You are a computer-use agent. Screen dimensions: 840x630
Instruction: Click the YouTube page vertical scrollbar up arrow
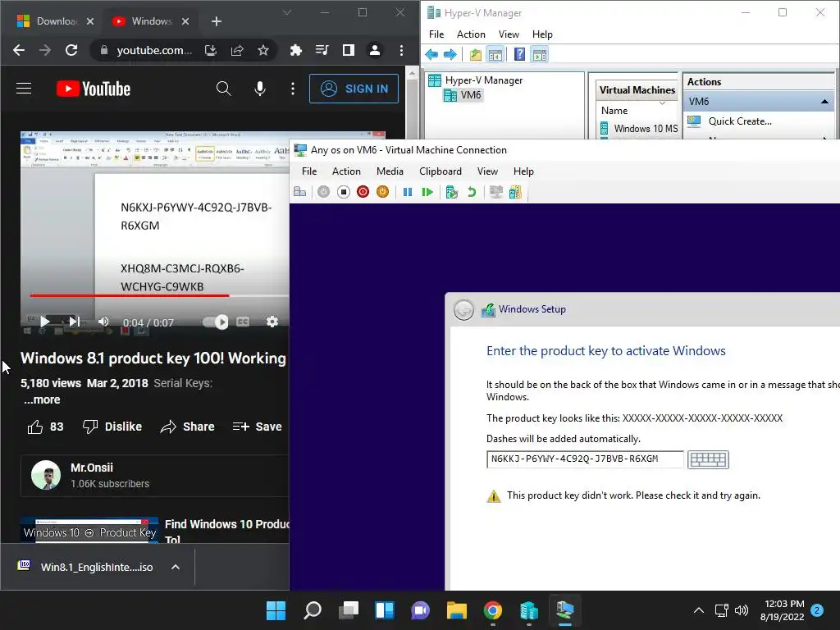pyautogui.click(x=412, y=73)
